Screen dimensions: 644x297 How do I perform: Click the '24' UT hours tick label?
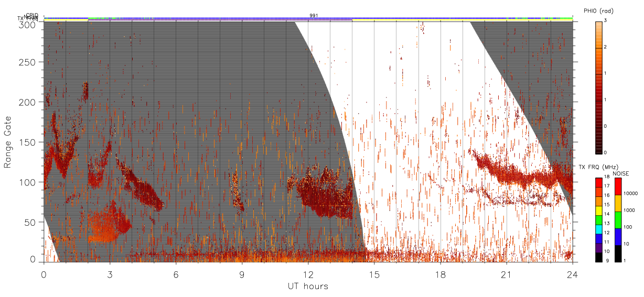click(x=573, y=274)
